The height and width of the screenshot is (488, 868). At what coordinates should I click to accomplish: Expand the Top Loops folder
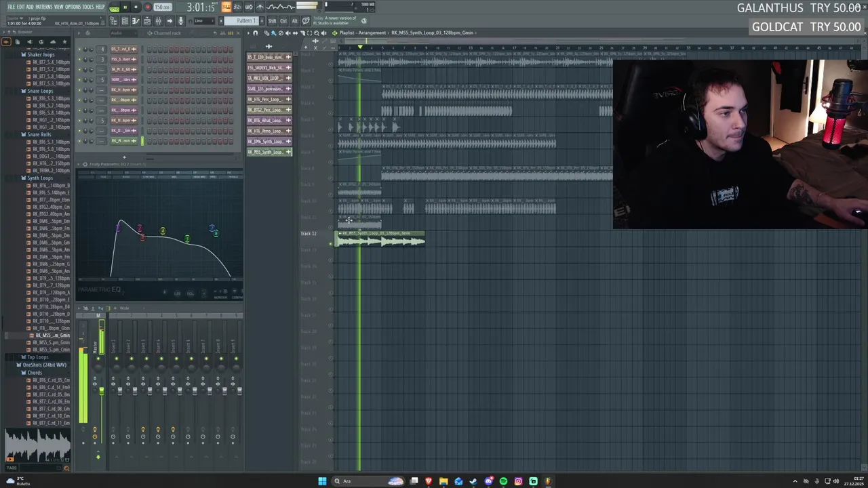[37, 357]
